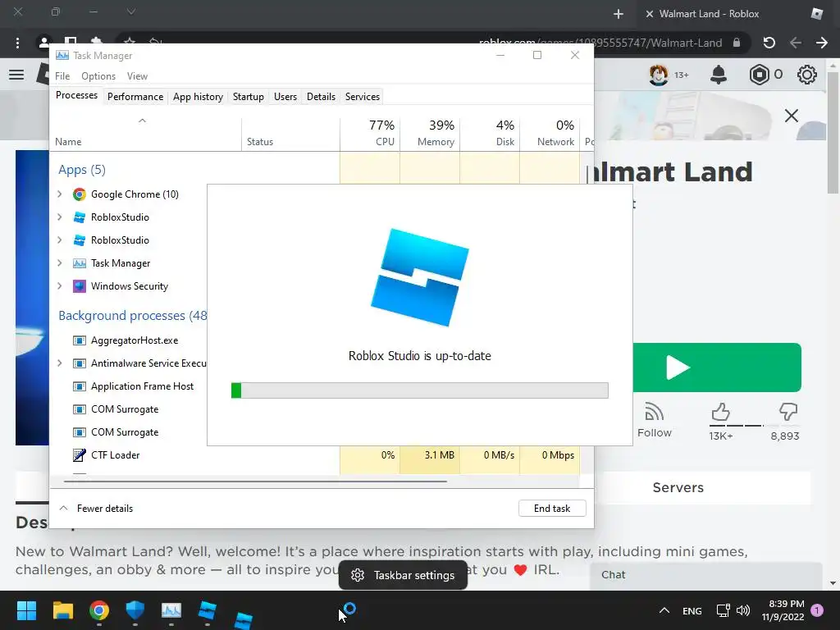Open File Explorer from the taskbar
This screenshot has height=630, width=840.
(62, 610)
